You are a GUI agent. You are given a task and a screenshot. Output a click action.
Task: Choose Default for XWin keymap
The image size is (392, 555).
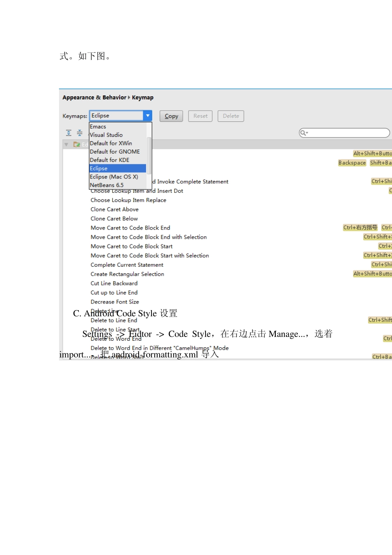[118, 143]
